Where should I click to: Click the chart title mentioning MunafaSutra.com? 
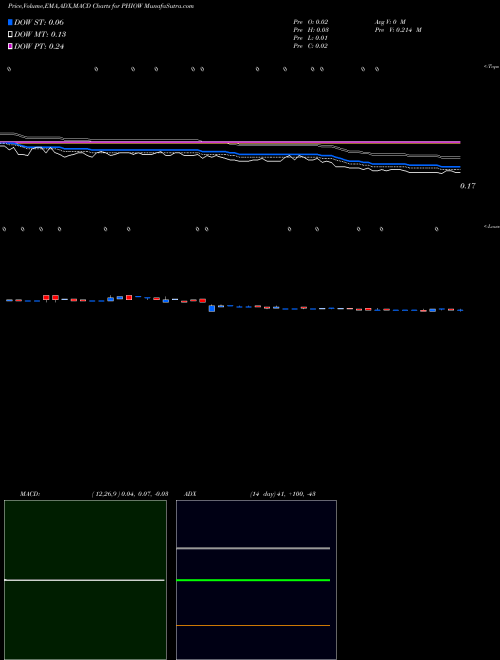tap(101, 7)
